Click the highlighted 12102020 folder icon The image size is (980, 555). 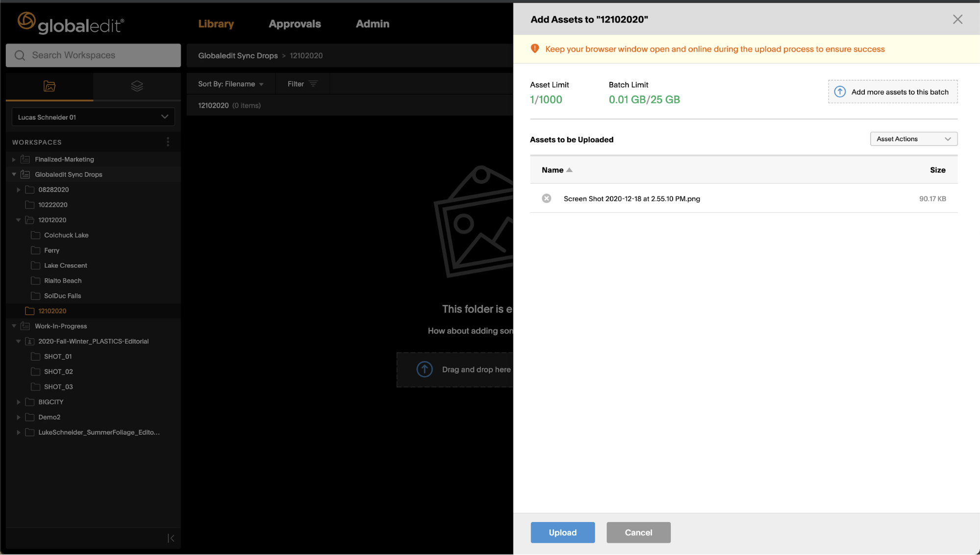tap(29, 311)
